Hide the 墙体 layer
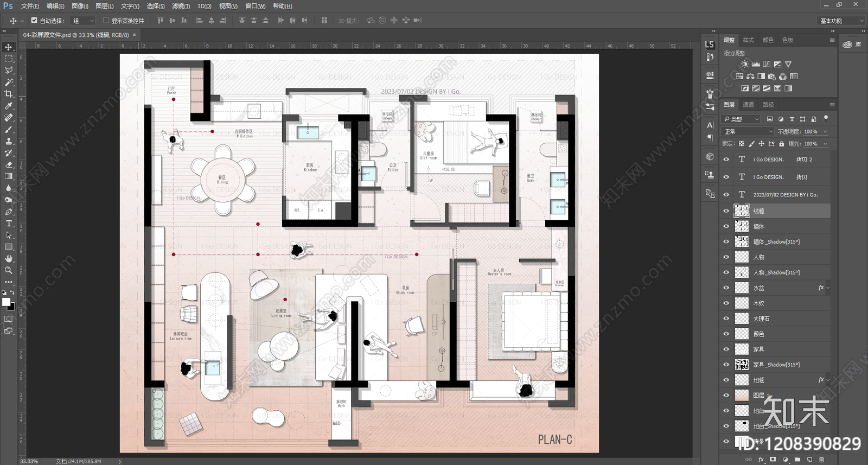Image resolution: width=868 pixels, height=465 pixels. 726,226
